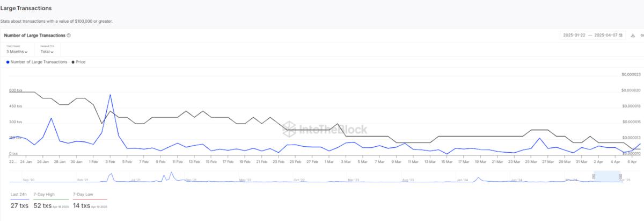This screenshot has width=644, height=221.
Task: Open the Time Frame 3 Months dropdown
Action: click(17, 52)
